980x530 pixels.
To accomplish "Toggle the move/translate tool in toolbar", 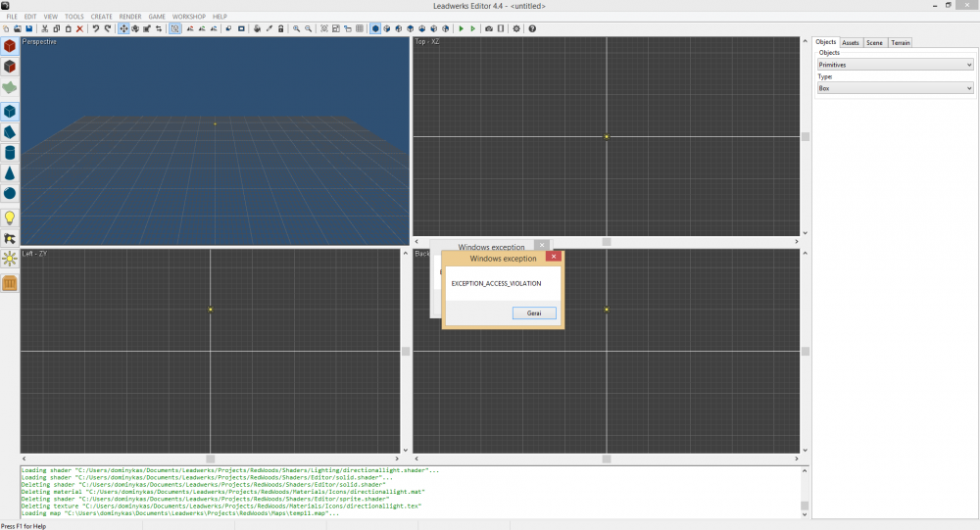I will click(123, 28).
